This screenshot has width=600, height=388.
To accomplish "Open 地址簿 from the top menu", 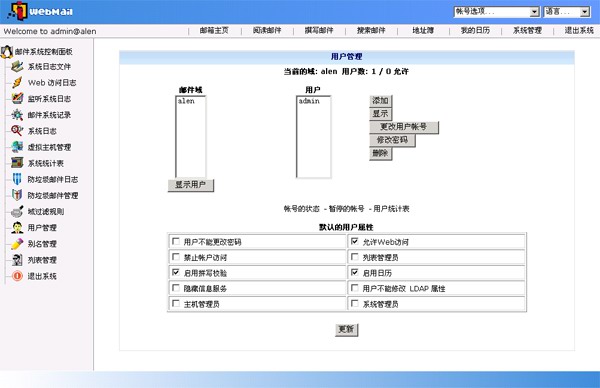I will (x=423, y=31).
